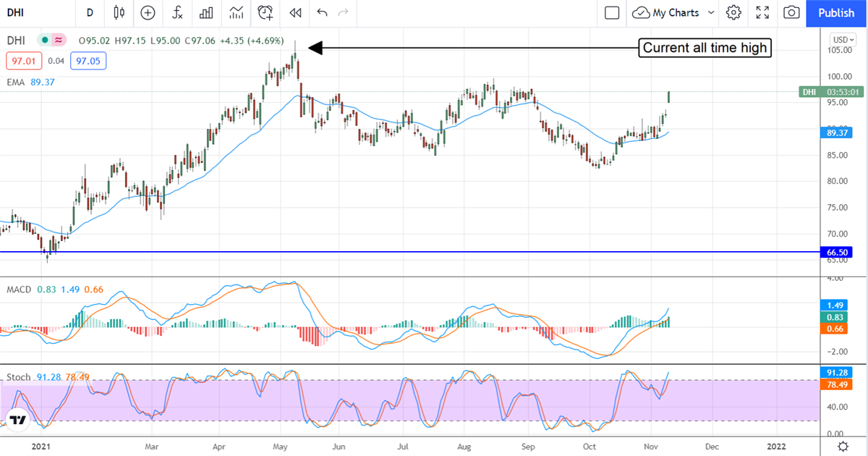Select the EMA 89.37 indicator legend

coord(30,83)
